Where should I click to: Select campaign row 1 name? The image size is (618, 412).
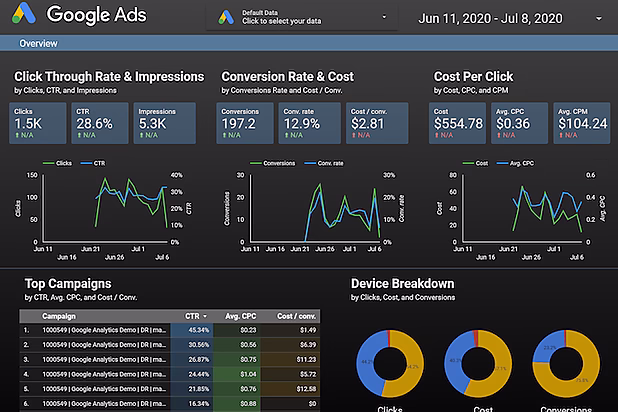[x=104, y=330]
